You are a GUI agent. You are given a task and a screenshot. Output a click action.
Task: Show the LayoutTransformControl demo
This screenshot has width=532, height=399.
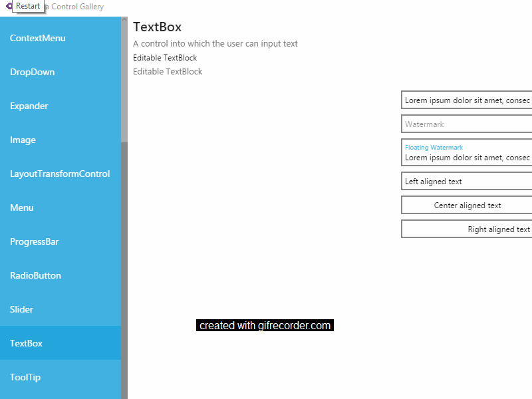(x=59, y=174)
